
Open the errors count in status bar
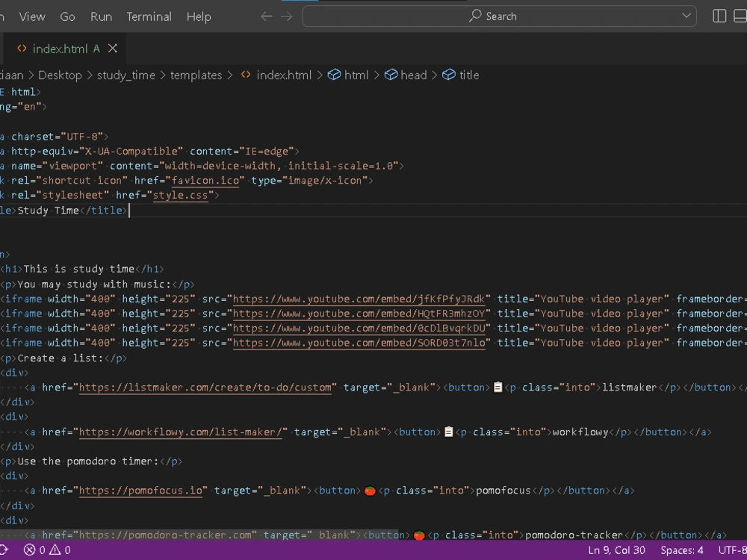click(x=35, y=550)
